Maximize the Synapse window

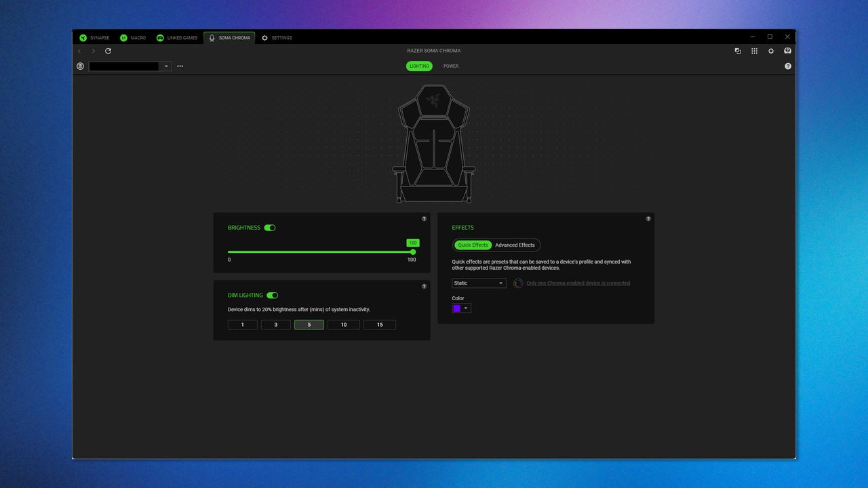point(770,37)
